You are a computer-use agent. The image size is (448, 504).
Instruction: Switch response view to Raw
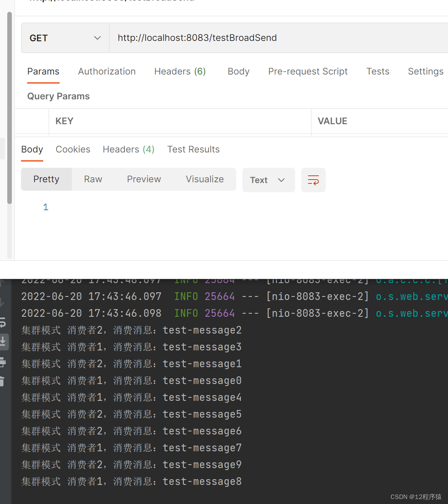[x=93, y=179]
